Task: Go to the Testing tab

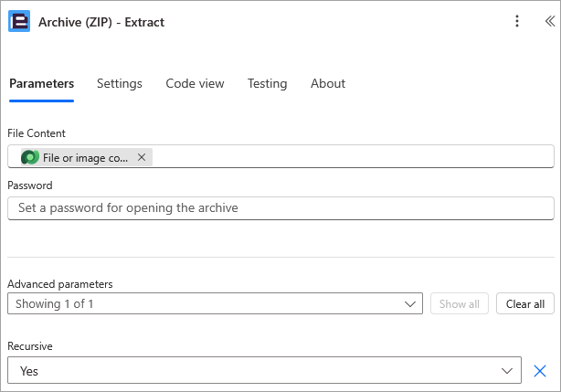Action: [x=268, y=83]
